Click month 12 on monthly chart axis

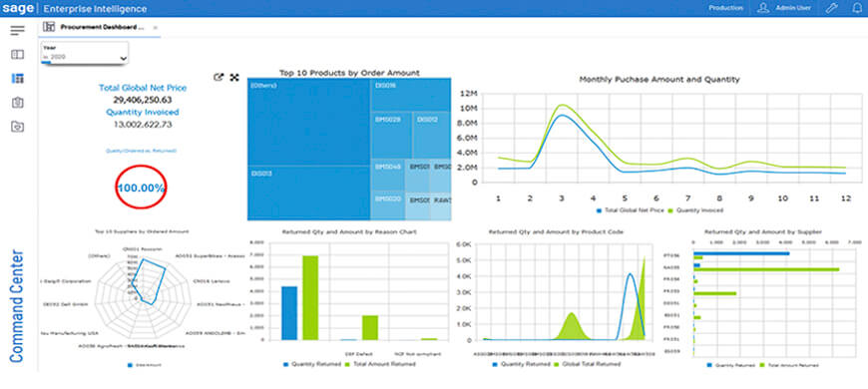coord(845,197)
